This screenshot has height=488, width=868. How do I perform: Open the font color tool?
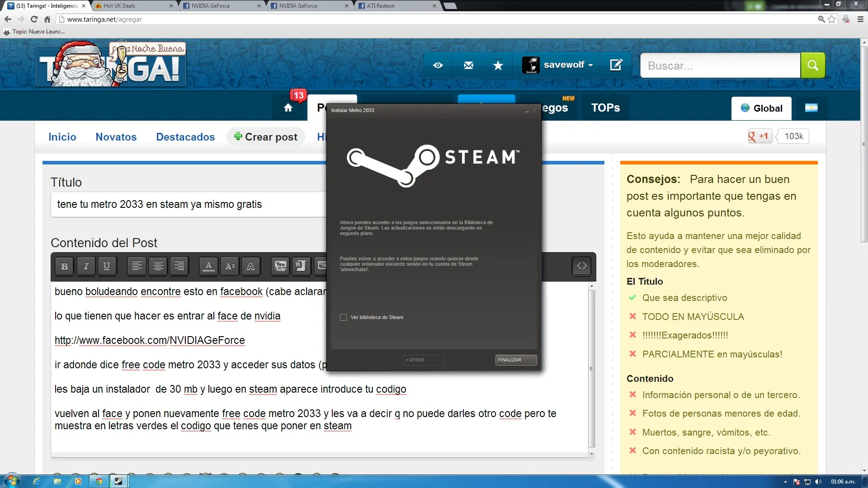[x=208, y=266]
